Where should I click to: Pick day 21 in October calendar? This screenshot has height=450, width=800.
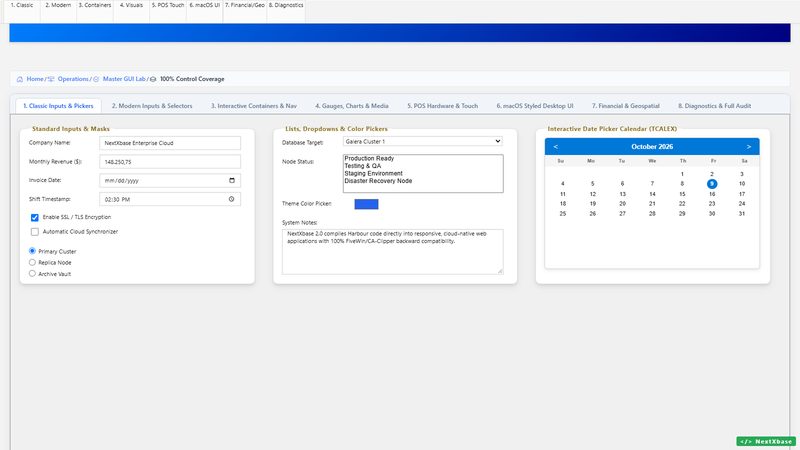click(652, 204)
